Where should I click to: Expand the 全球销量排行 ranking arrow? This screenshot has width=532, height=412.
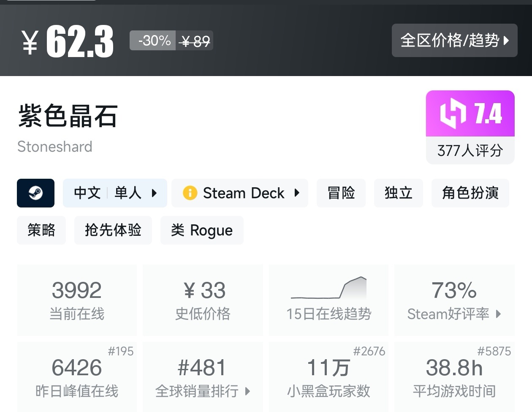[248, 391]
